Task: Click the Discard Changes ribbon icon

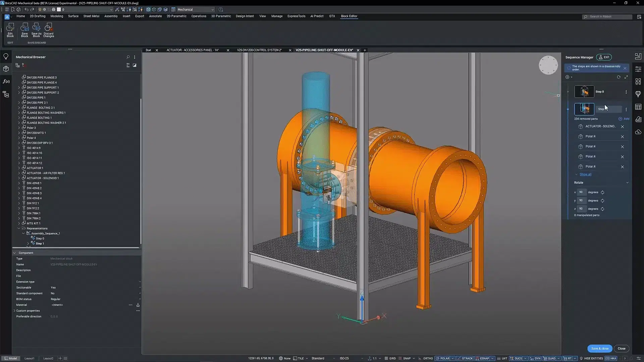Action: 48,29
